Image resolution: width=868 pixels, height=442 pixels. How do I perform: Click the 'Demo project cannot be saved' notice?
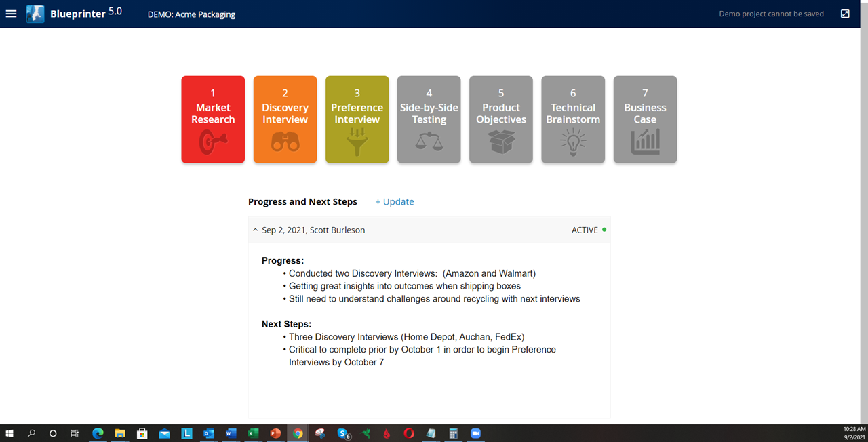click(x=772, y=14)
